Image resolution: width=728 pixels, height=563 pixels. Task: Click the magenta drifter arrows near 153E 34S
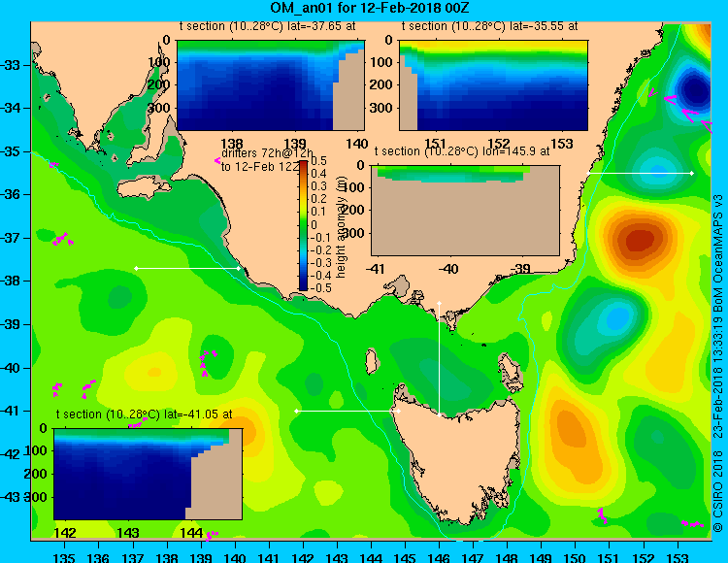point(680,108)
